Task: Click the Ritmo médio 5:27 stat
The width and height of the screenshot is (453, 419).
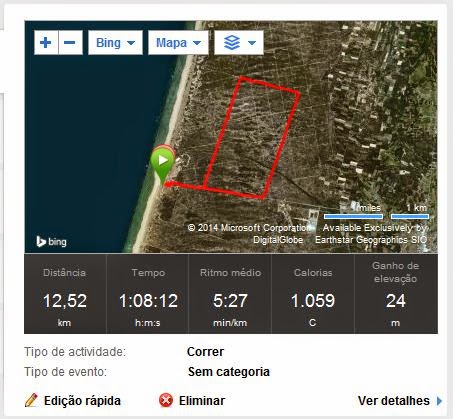Action: tap(230, 294)
